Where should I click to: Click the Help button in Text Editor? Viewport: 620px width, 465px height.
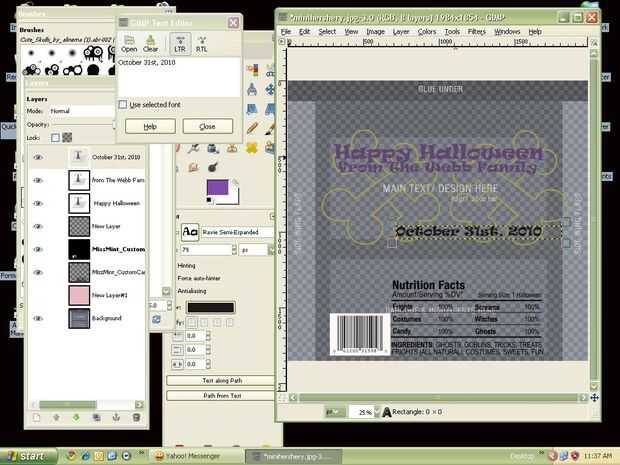pos(150,127)
